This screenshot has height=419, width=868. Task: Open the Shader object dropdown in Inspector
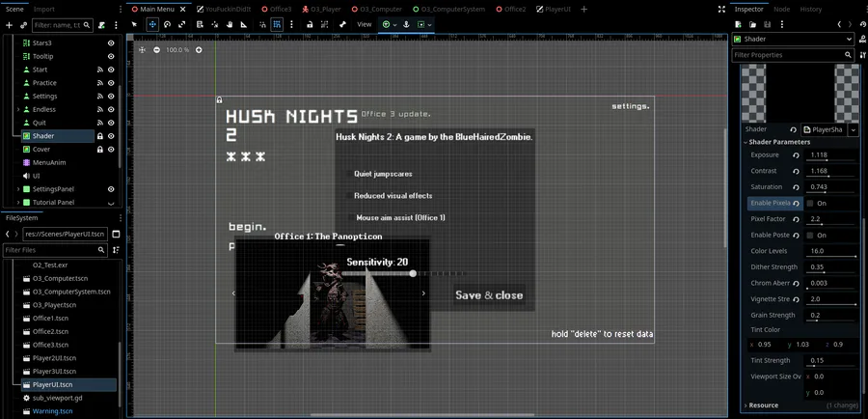793,39
